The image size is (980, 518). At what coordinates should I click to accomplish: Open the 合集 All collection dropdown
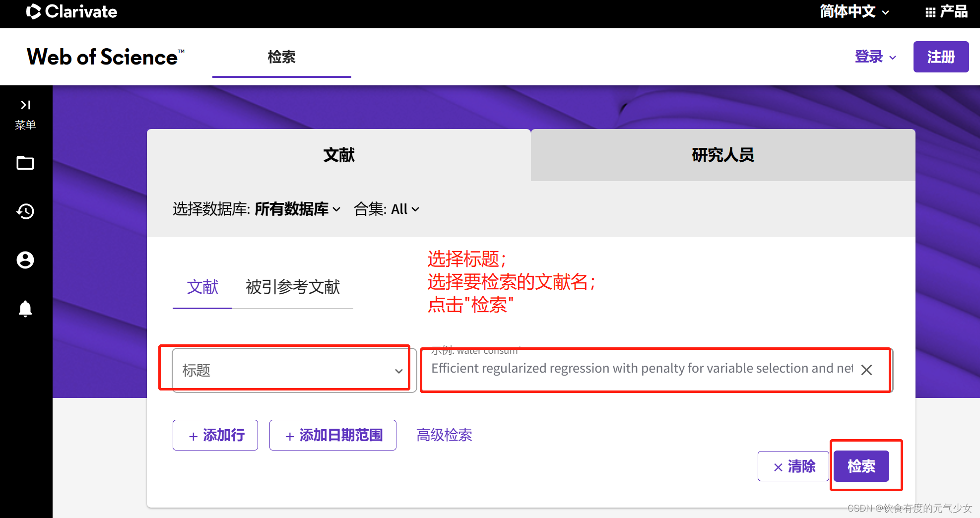[387, 209]
